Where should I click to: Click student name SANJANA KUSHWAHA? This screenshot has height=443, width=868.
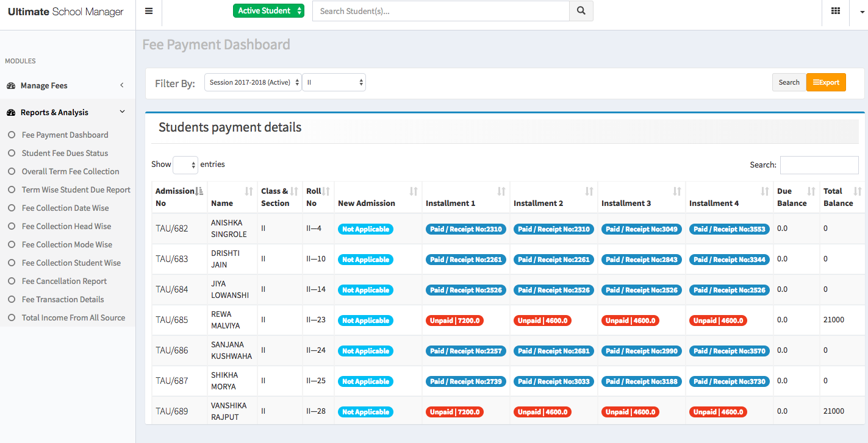pyautogui.click(x=231, y=350)
